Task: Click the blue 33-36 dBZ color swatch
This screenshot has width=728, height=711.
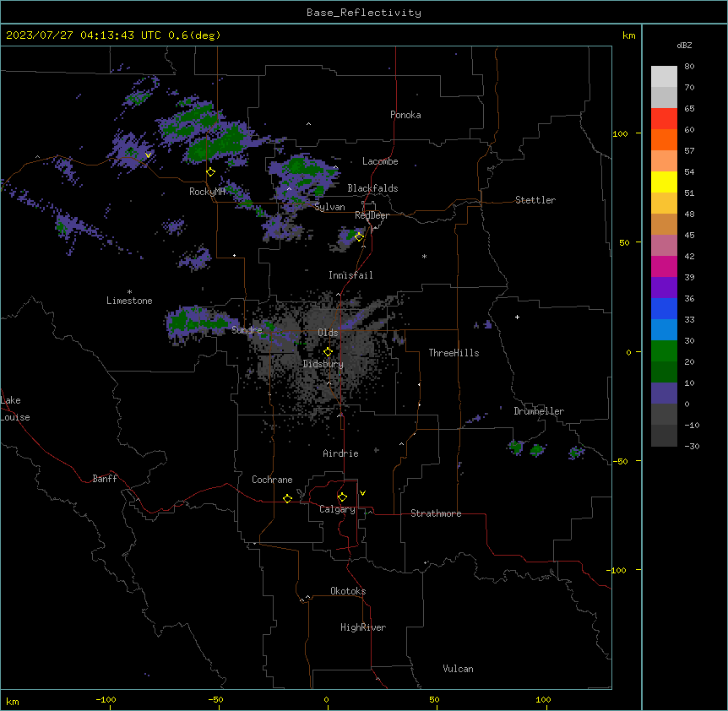Action: tap(664, 308)
